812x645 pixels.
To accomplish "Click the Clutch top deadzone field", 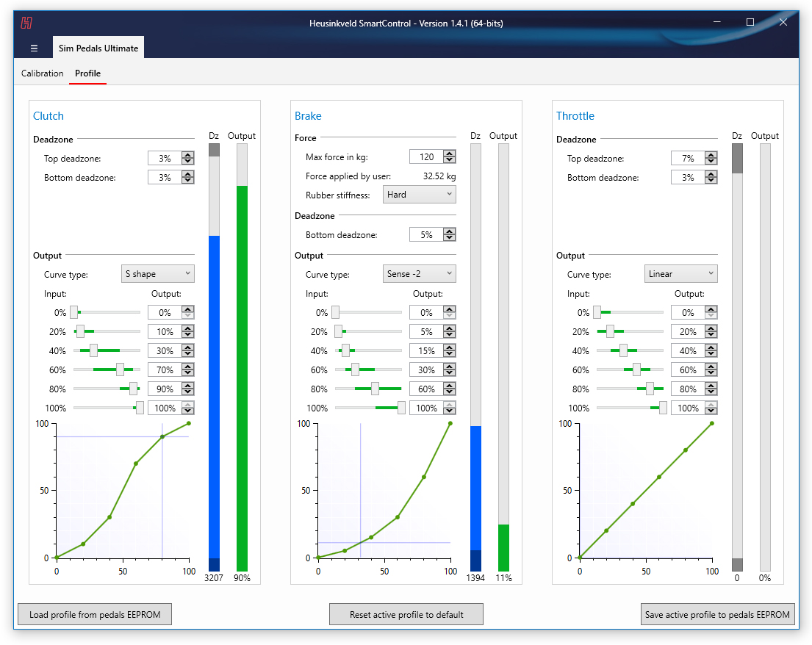I will 165,159.
